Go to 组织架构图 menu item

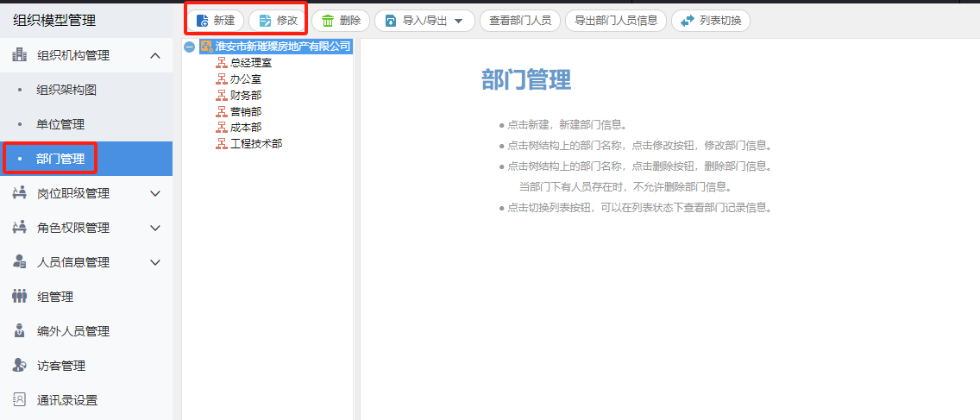coord(66,90)
